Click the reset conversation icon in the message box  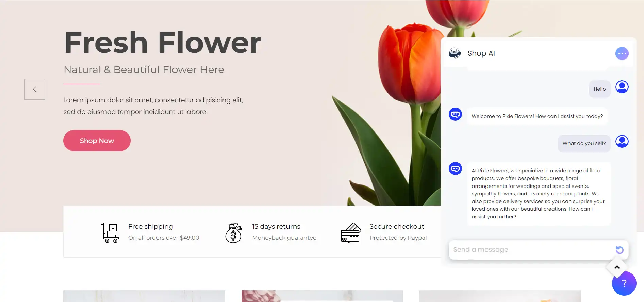(x=620, y=250)
